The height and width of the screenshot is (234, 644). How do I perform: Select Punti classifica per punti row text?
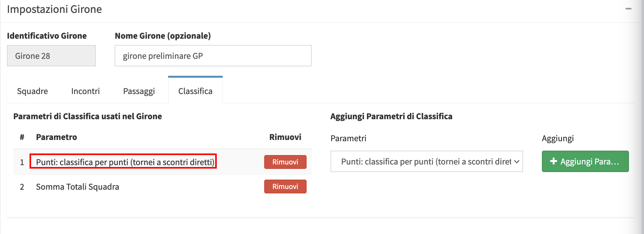tap(125, 162)
